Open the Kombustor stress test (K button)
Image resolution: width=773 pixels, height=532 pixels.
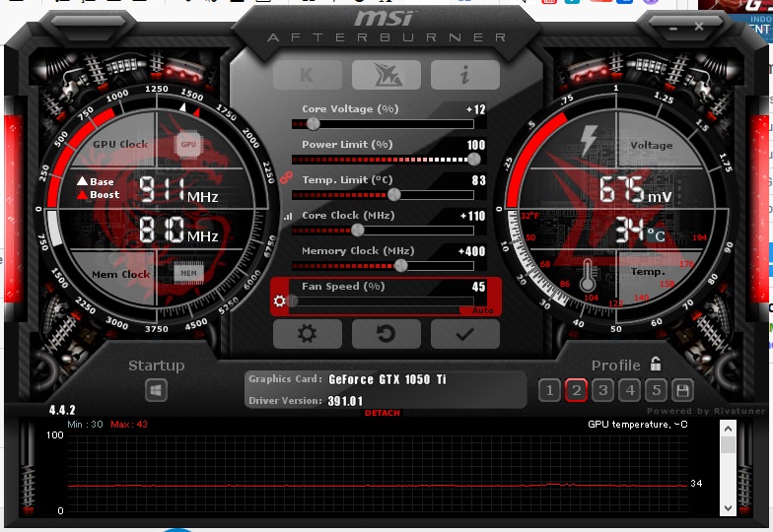point(307,75)
